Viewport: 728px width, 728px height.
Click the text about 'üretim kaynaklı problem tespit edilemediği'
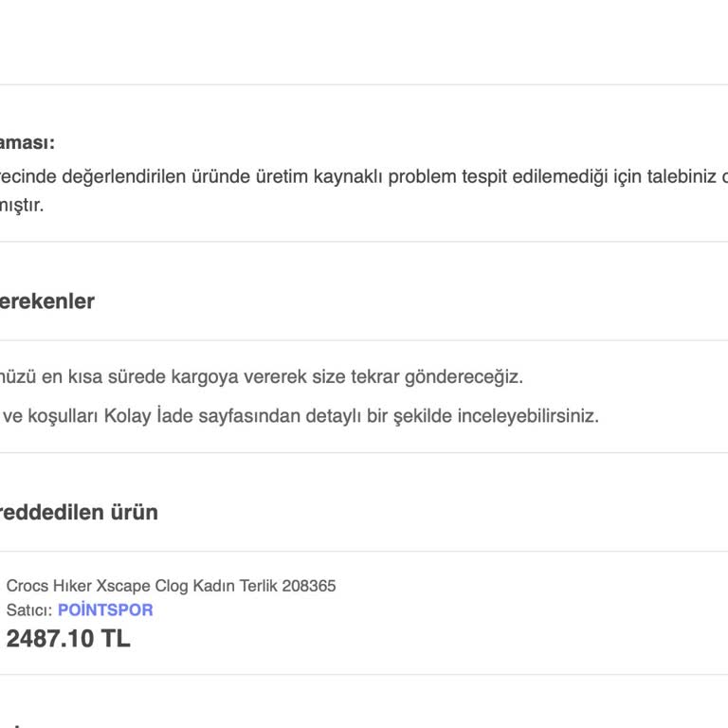(x=364, y=176)
